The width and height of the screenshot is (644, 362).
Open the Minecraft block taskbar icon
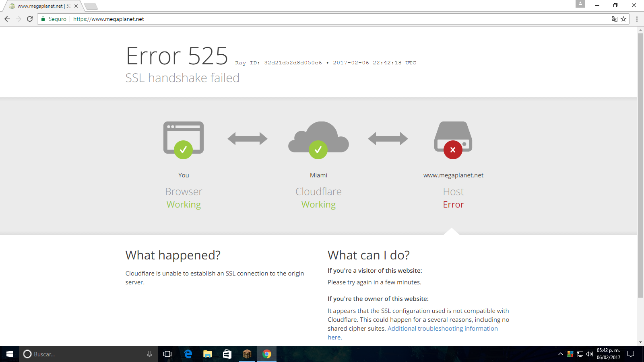pyautogui.click(x=247, y=354)
